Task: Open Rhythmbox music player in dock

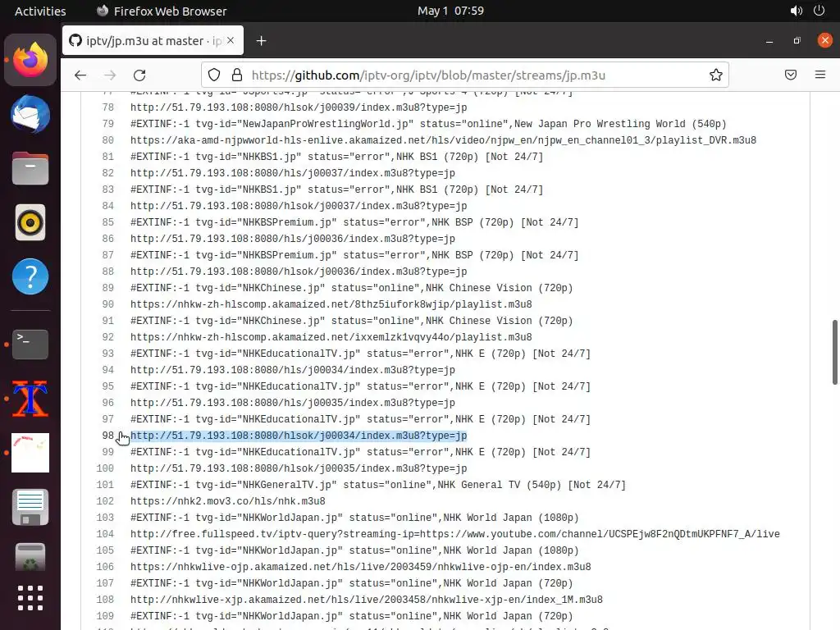Action: (x=30, y=222)
